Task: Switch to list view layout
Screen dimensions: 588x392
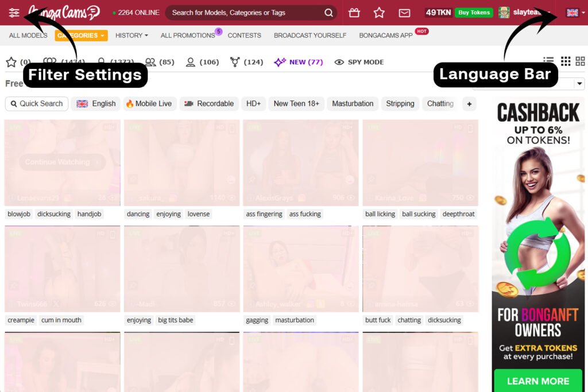Action: tap(548, 61)
